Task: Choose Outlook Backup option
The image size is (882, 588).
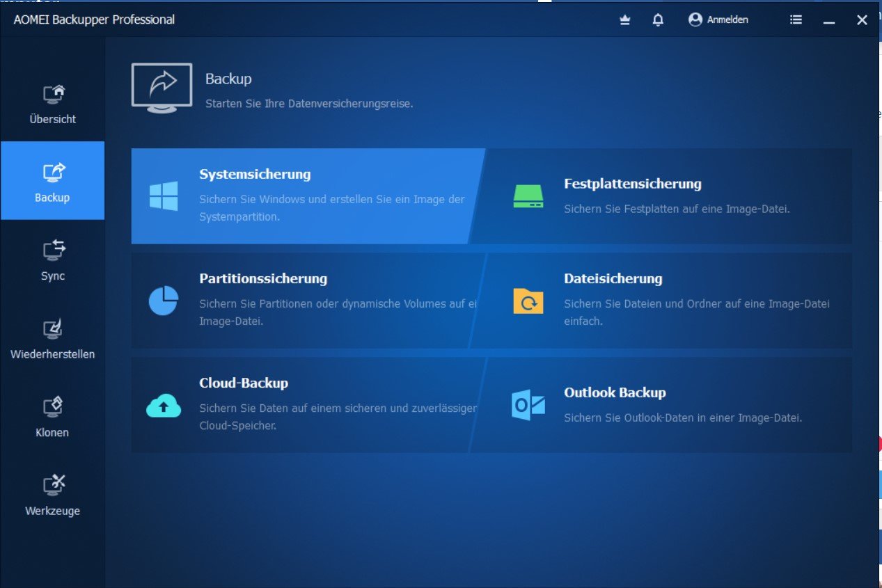Action: click(x=661, y=405)
